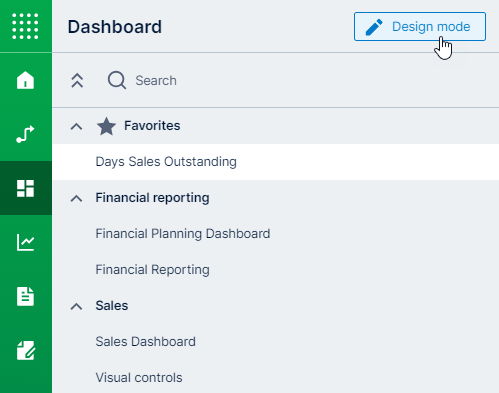The height and width of the screenshot is (393, 499).
Task: Open the app launcher dots grid
Action: click(x=25, y=26)
